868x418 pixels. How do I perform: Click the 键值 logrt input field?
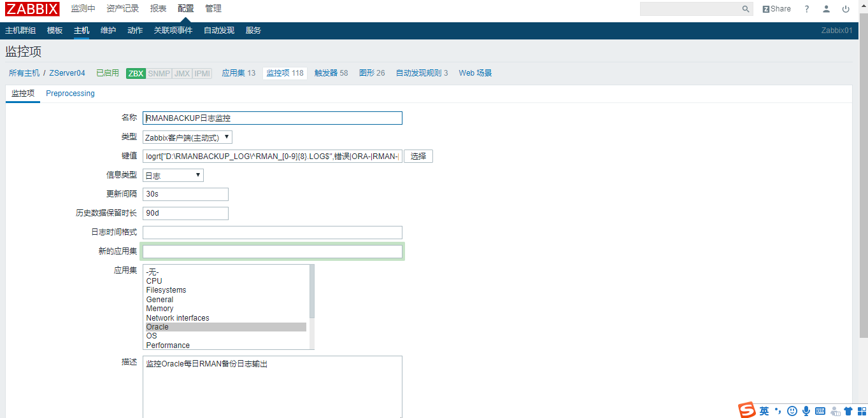tap(273, 156)
